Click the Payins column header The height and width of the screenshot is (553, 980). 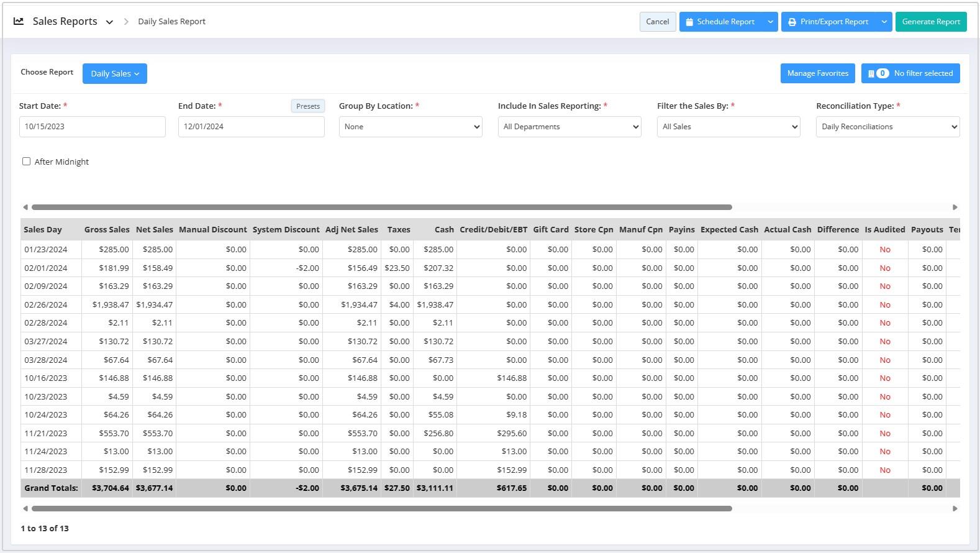pyautogui.click(x=682, y=229)
